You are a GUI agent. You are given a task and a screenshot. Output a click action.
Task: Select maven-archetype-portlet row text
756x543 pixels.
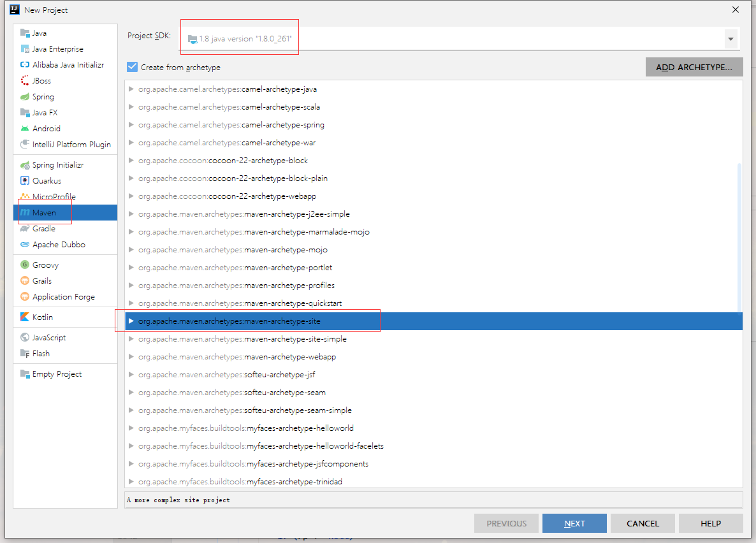[x=235, y=267]
